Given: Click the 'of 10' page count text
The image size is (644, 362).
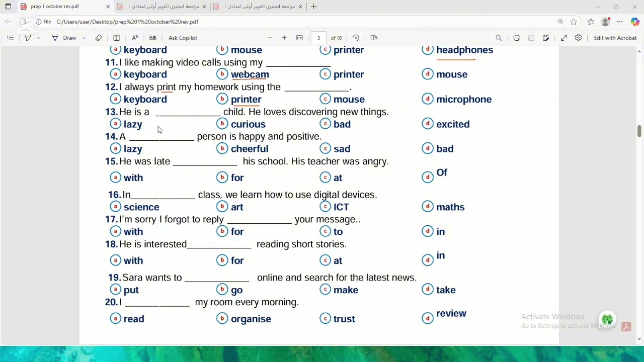Looking at the screenshot, I should point(336,38).
